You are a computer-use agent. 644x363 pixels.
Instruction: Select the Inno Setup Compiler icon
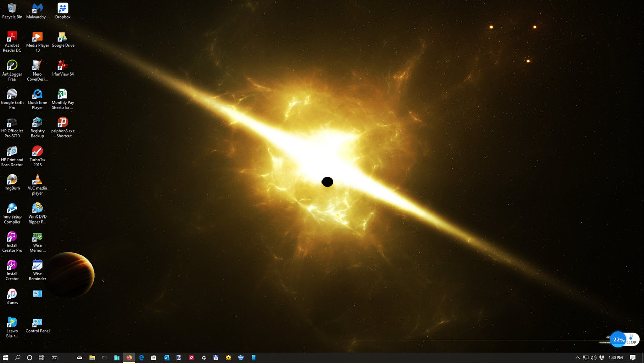pos(12,213)
